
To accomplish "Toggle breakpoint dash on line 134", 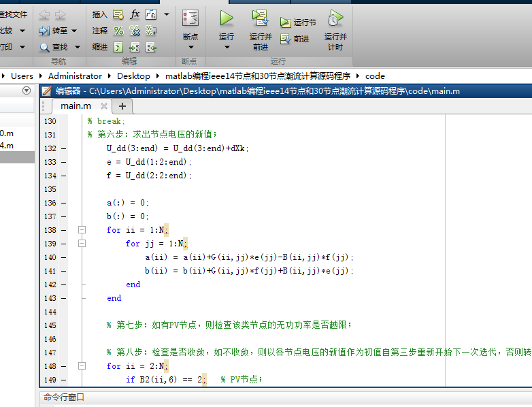I will click(64, 176).
